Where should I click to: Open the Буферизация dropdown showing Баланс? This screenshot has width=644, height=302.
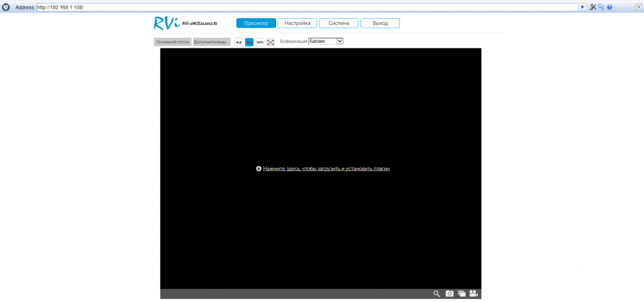(326, 41)
